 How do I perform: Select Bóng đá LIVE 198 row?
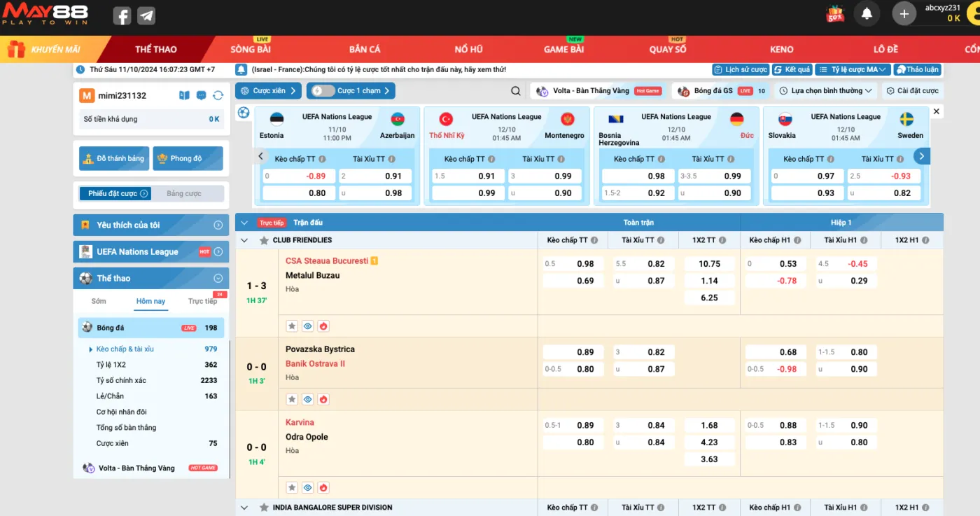pyautogui.click(x=151, y=328)
